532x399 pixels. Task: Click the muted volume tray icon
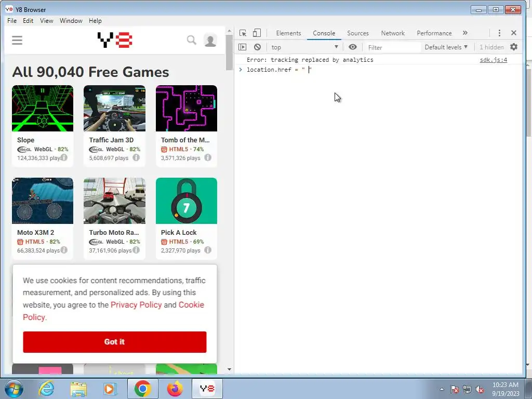coord(480,389)
